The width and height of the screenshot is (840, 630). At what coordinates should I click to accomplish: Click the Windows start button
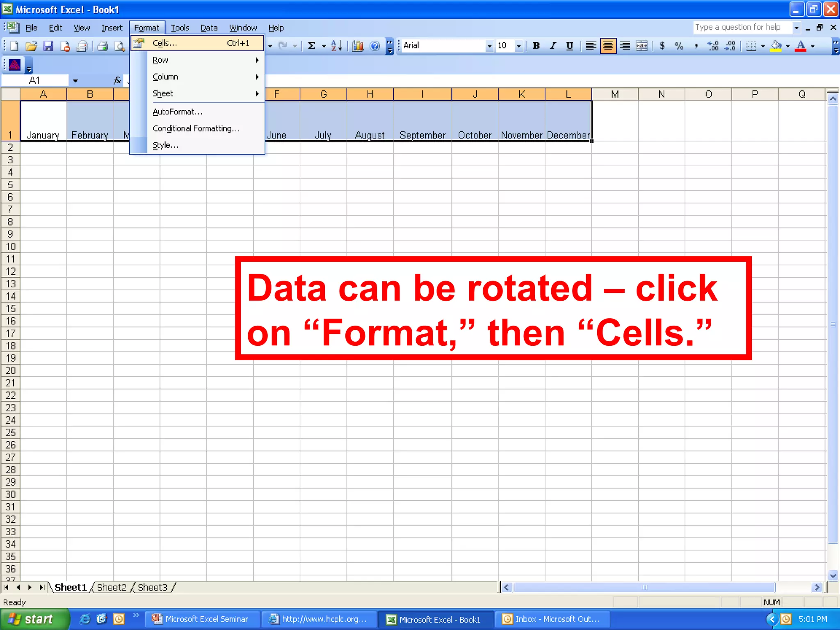pyautogui.click(x=34, y=619)
